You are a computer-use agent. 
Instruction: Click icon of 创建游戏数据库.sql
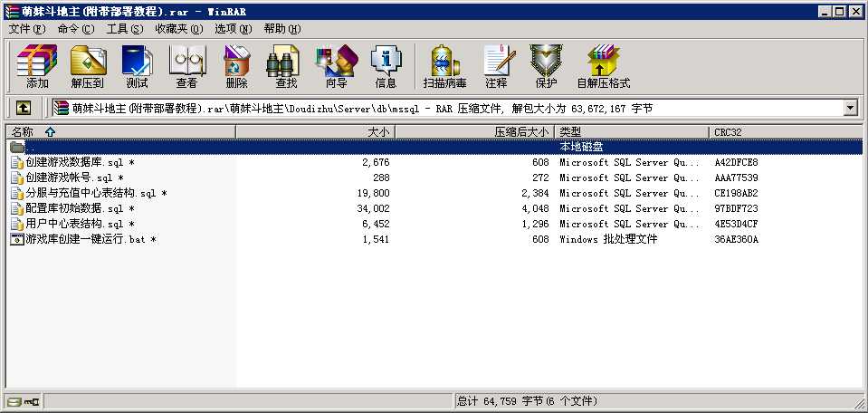(x=17, y=162)
